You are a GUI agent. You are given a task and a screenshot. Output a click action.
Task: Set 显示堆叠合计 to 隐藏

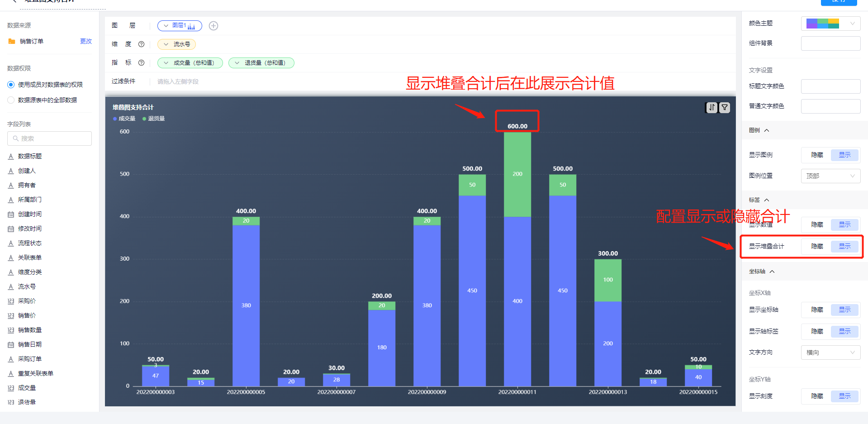point(817,246)
